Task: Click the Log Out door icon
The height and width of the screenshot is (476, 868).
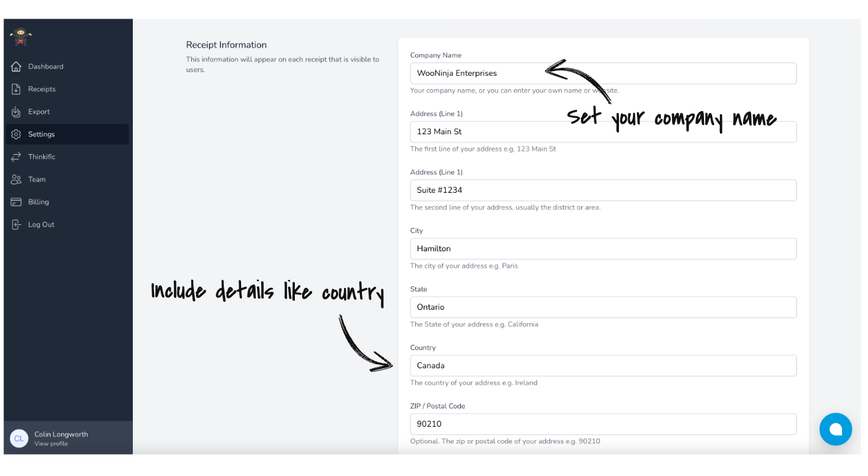Action: pos(17,225)
